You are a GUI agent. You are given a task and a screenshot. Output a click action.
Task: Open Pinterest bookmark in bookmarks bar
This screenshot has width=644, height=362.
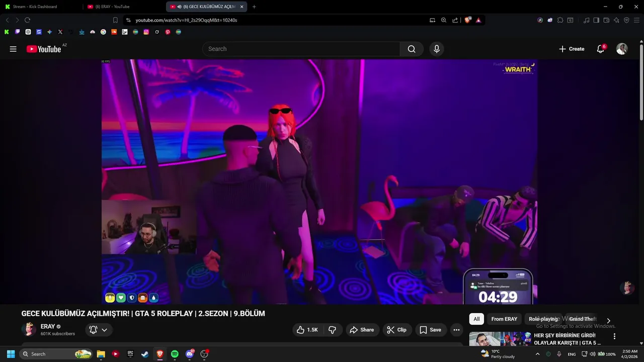coord(168,32)
